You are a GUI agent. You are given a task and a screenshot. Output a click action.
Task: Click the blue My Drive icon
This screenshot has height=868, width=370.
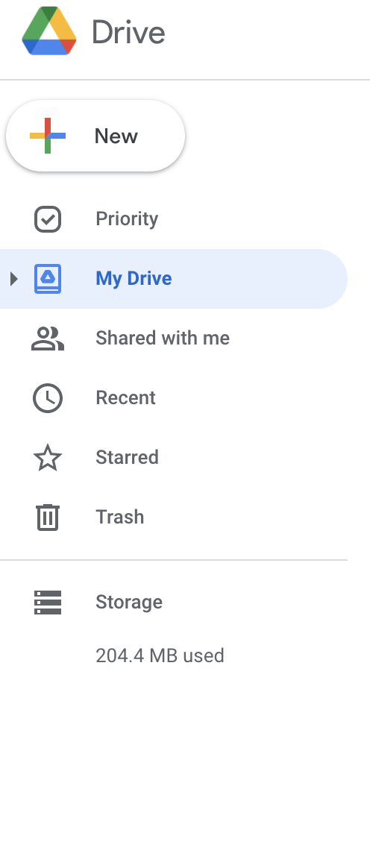48,278
